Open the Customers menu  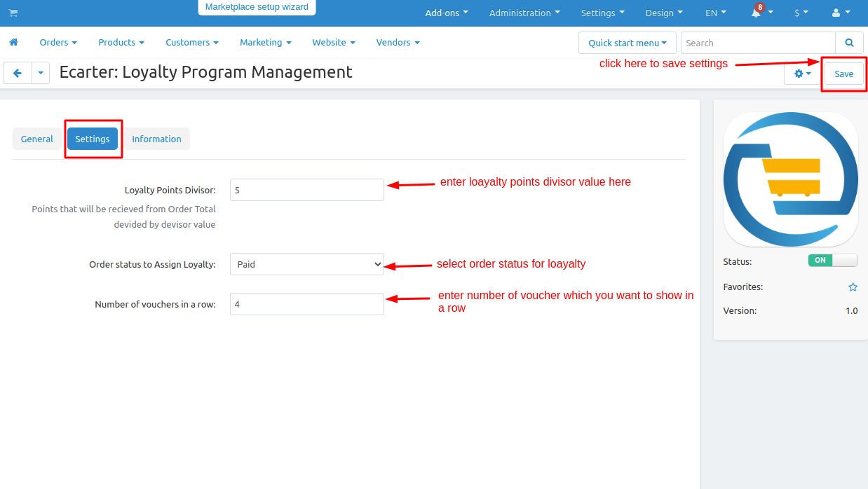[x=192, y=42]
